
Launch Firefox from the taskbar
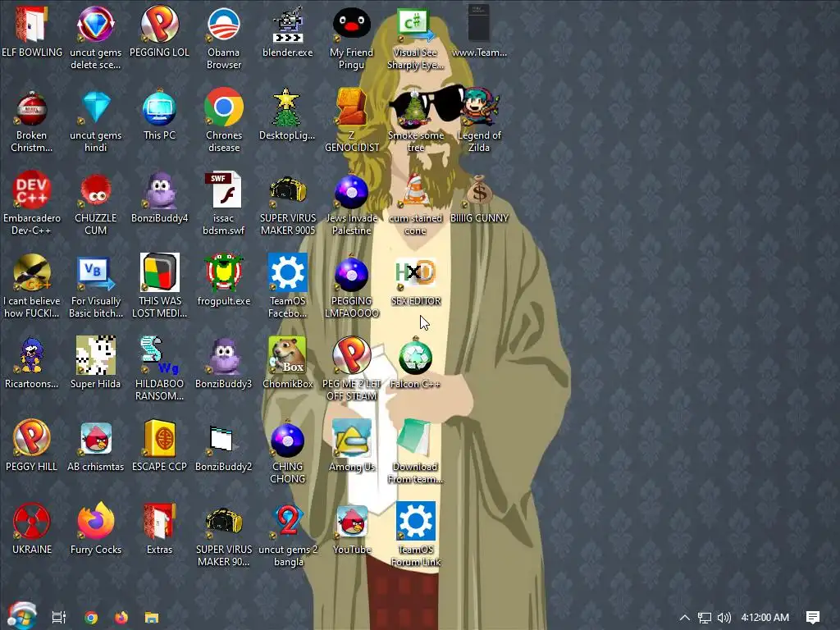coord(121,617)
